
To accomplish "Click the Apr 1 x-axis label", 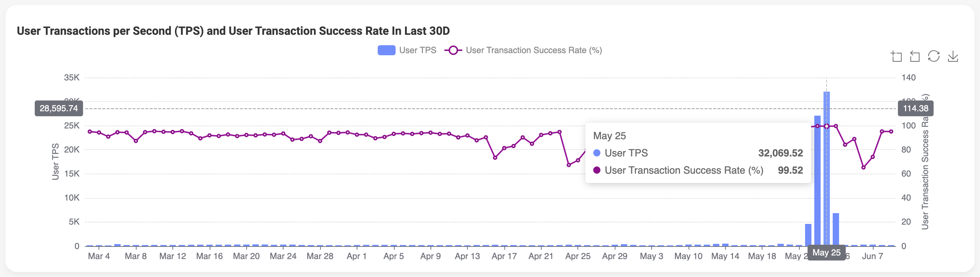I will (x=356, y=256).
